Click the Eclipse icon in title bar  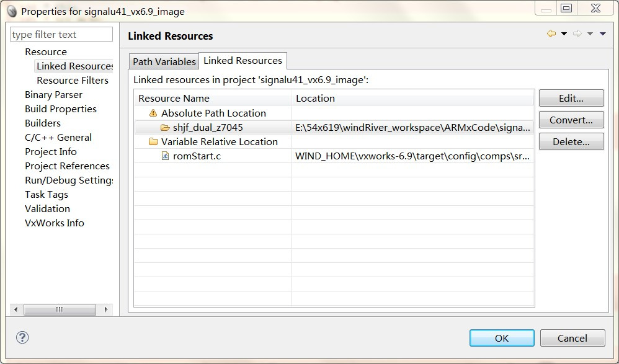tap(11, 11)
